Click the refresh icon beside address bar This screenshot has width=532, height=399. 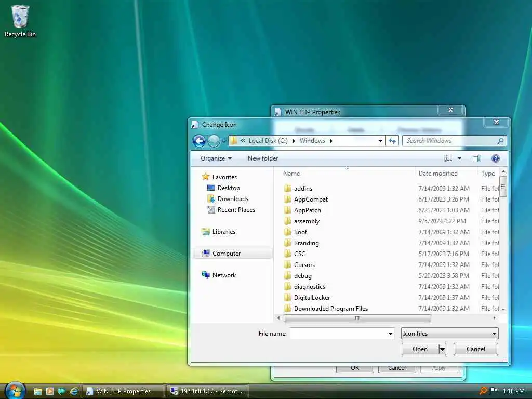393,141
